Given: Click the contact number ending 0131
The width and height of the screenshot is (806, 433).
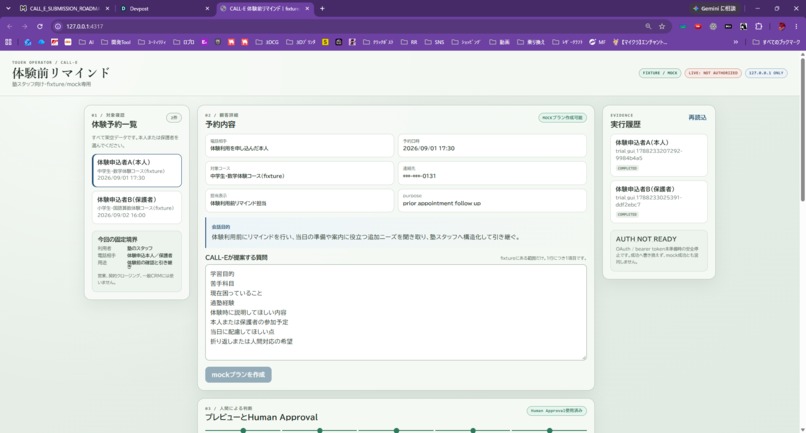Looking at the screenshot, I should (x=419, y=176).
